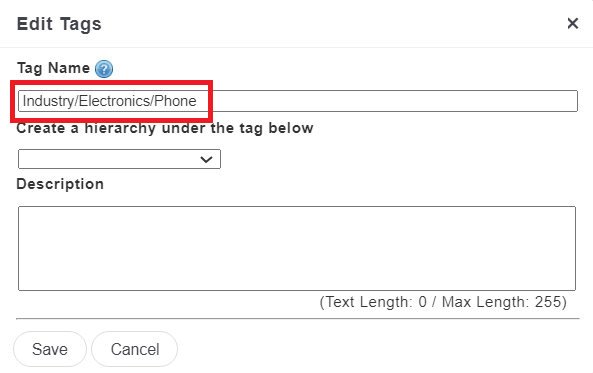593x373 pixels.
Task: Click the Text Length counter text
Action: (x=443, y=302)
